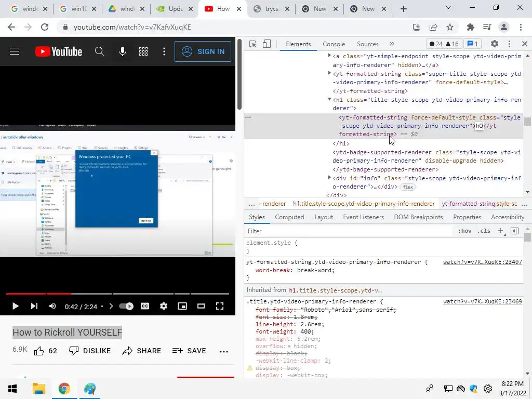
Task: Toggle :hov element state panel
Action: 464,231
